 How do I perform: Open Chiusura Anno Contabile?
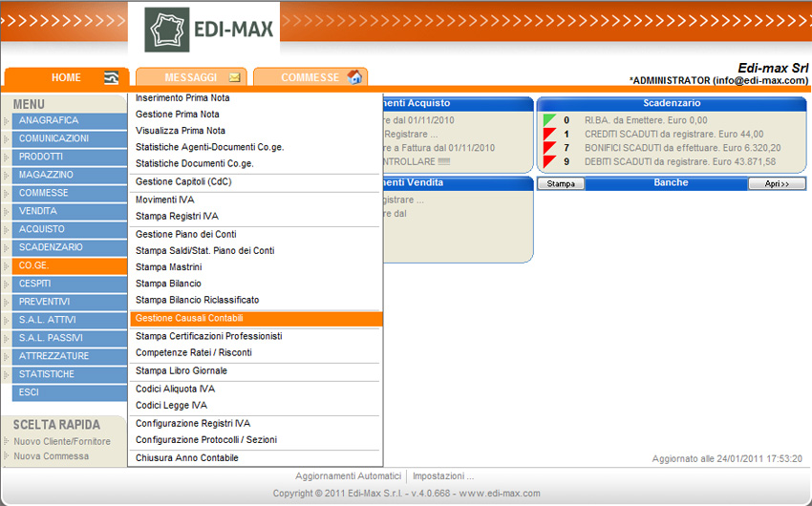pos(187,458)
